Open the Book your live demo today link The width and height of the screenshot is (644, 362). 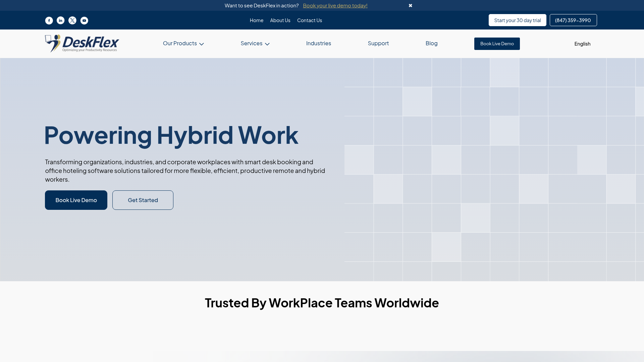click(x=335, y=5)
